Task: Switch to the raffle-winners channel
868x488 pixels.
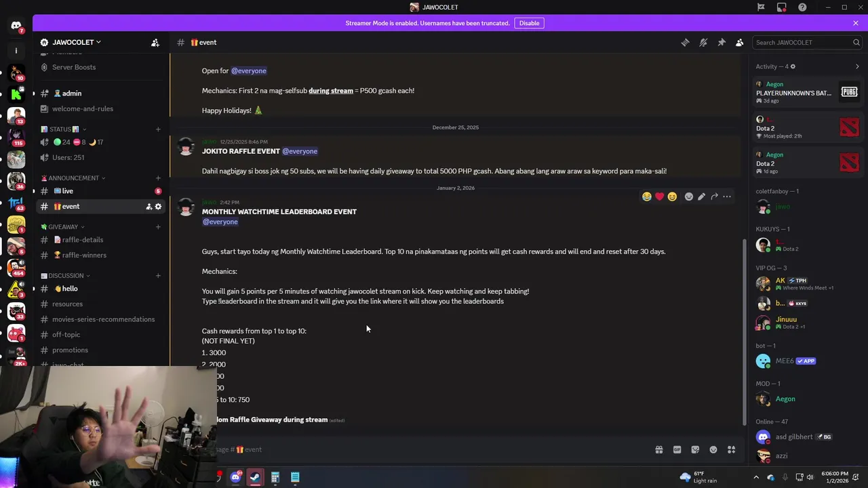Action: [84, 255]
